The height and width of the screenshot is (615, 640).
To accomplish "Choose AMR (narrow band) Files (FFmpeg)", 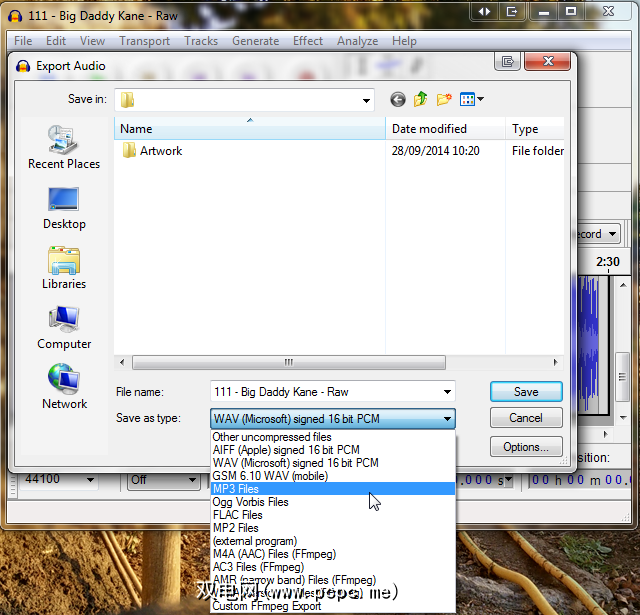I will coord(333,580).
